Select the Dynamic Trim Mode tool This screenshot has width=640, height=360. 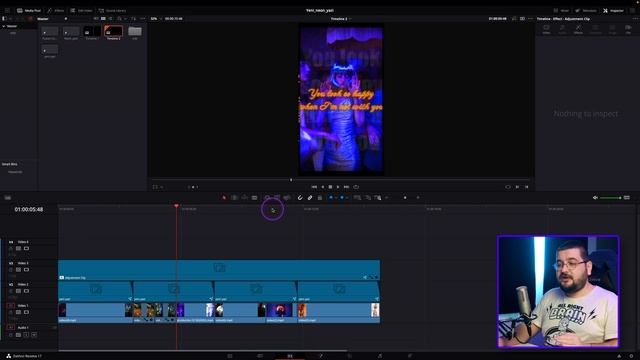[244, 198]
